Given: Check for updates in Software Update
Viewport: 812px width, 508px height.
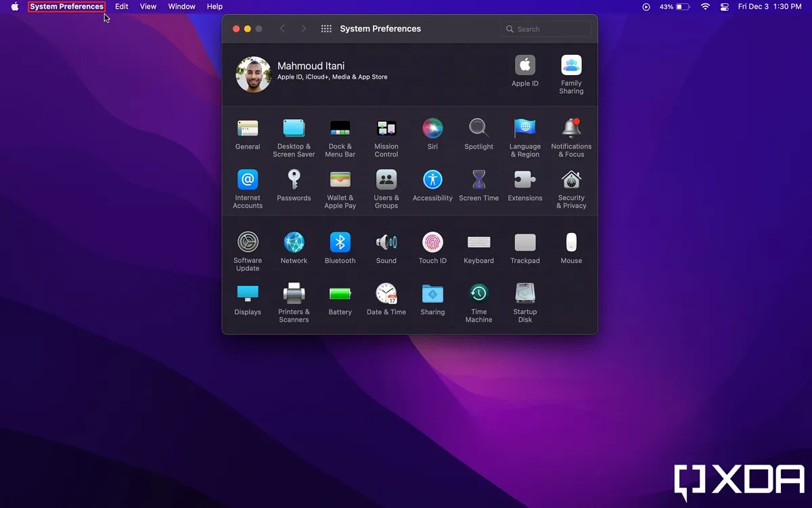Looking at the screenshot, I should click(x=247, y=242).
